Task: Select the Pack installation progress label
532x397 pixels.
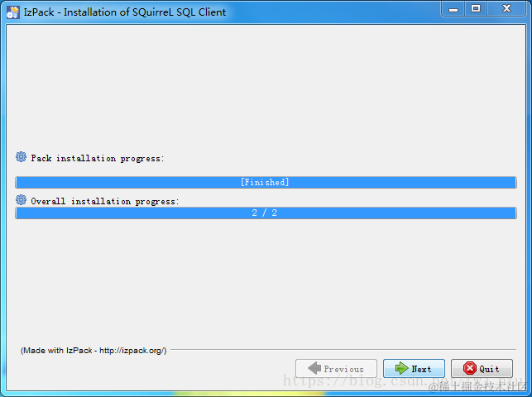Action: coord(98,158)
